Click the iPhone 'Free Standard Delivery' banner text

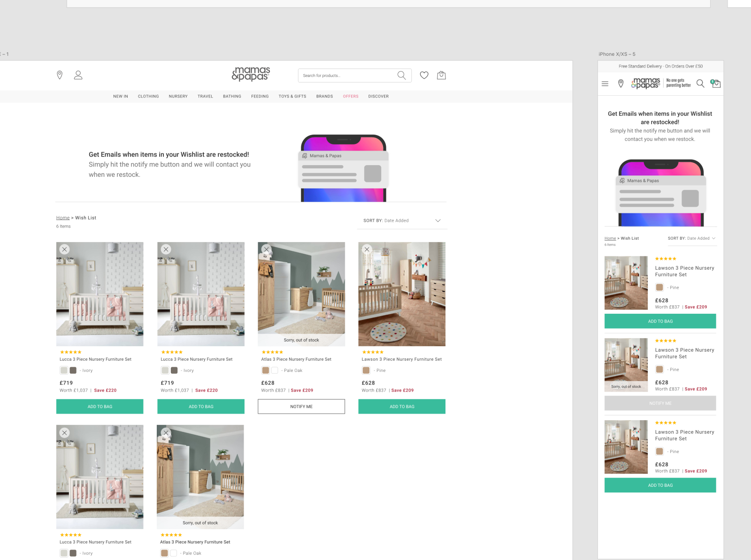click(x=661, y=67)
